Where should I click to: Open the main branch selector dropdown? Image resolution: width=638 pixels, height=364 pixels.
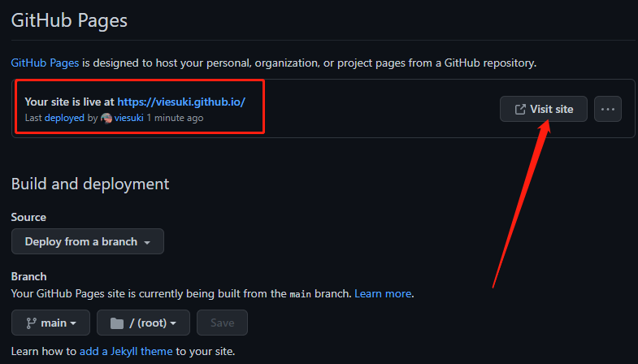51,323
